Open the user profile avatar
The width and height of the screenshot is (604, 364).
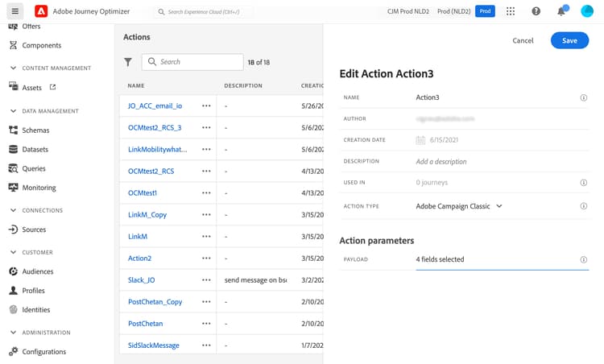coord(587,11)
